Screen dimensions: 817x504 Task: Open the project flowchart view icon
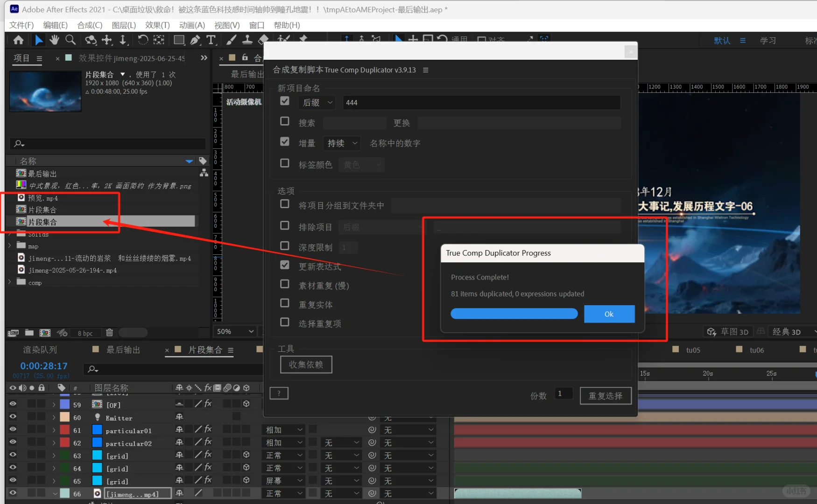click(x=204, y=173)
